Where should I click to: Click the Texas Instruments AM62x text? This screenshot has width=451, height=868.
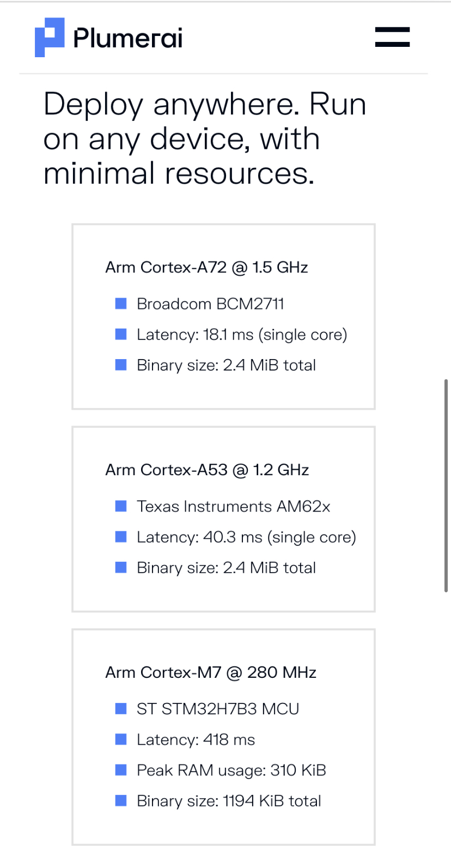point(233,506)
